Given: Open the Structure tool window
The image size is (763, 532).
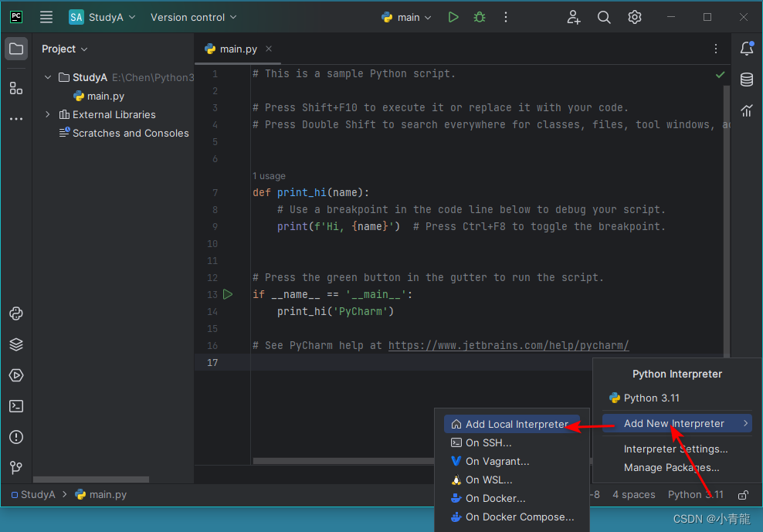Looking at the screenshot, I should pos(16,88).
